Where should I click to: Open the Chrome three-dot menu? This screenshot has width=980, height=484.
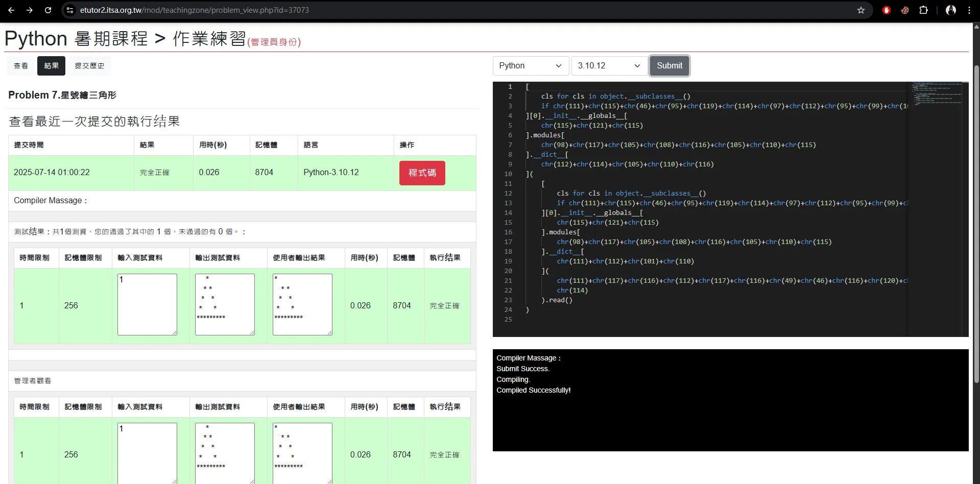(969, 10)
